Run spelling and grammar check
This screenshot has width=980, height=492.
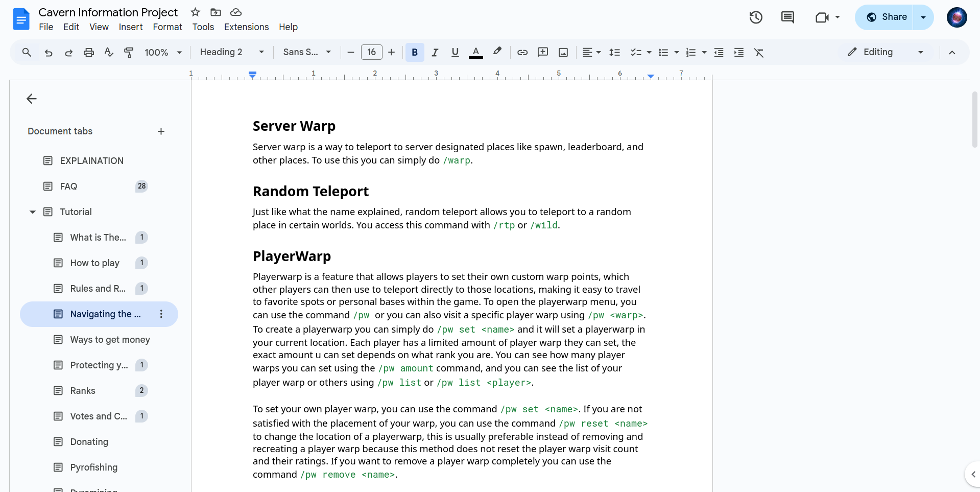[109, 52]
